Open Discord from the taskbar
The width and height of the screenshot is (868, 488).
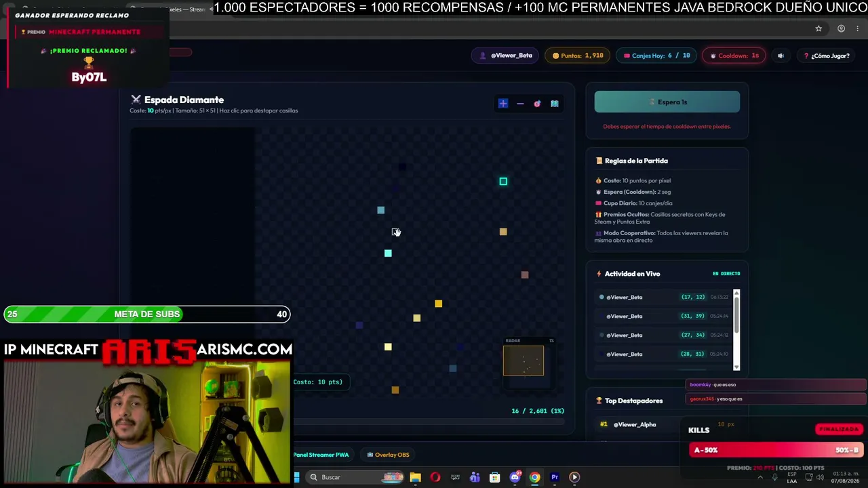(515, 477)
